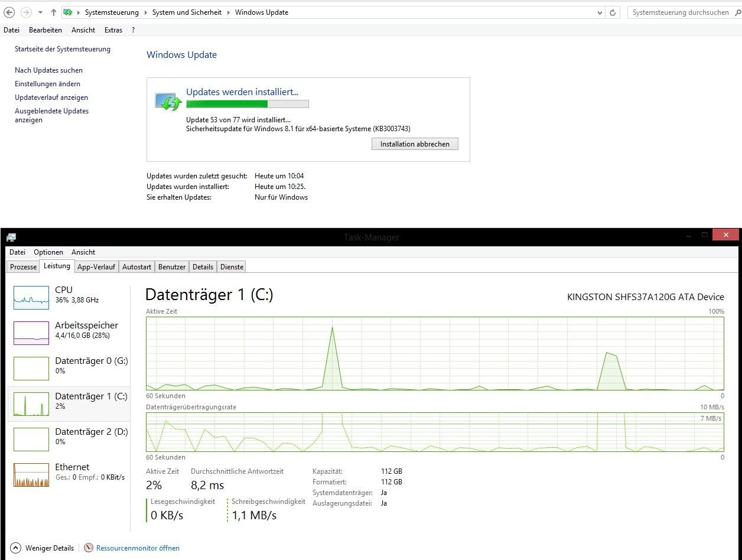Click the Windows Update install status icon
Screen dimensions: 742x560
coord(167,101)
